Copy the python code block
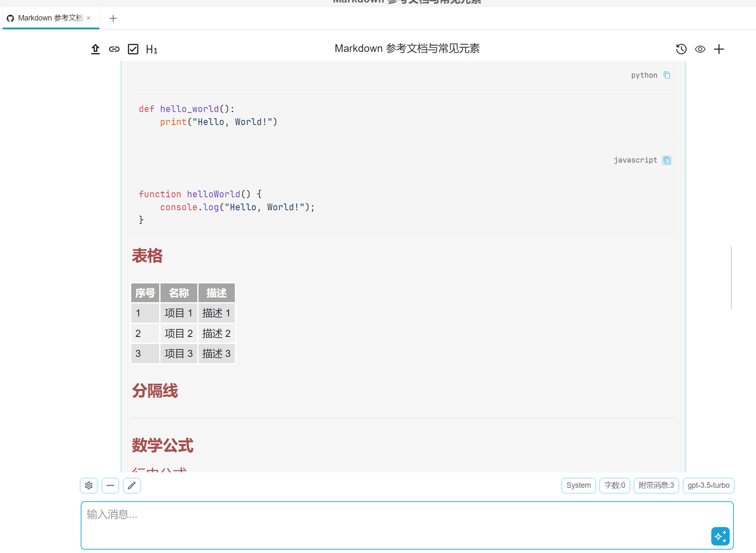 click(x=667, y=75)
